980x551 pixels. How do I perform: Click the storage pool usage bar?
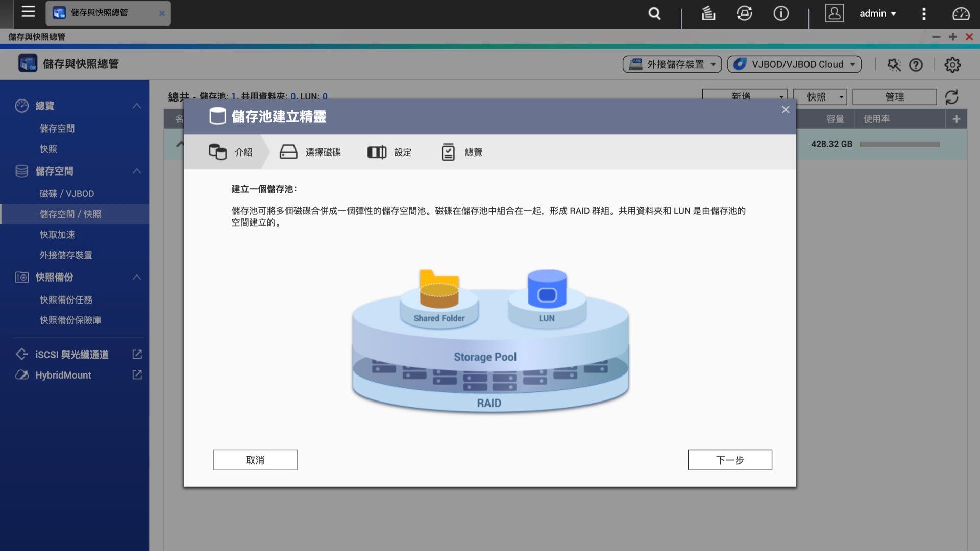coord(900,144)
